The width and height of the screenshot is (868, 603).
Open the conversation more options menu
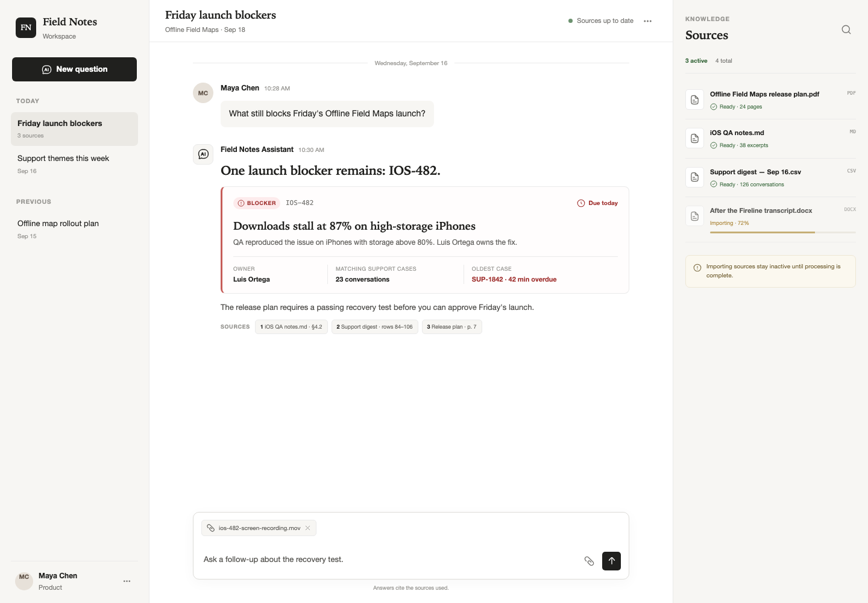(648, 21)
